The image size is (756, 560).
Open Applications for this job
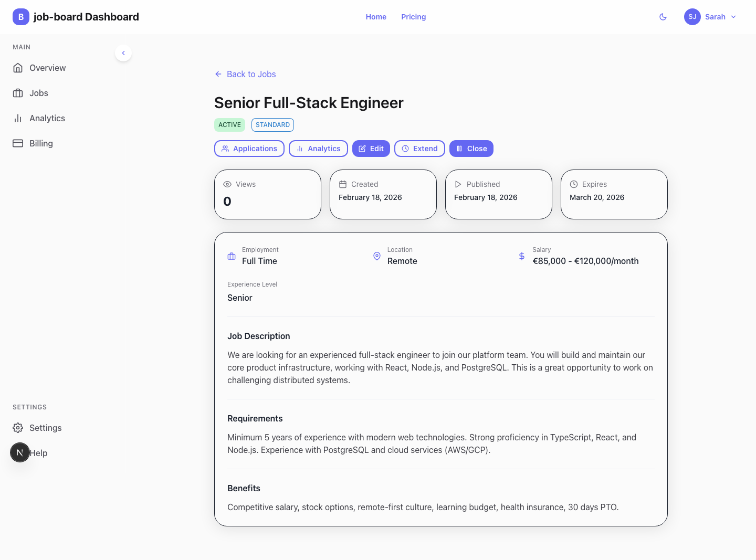[249, 149]
